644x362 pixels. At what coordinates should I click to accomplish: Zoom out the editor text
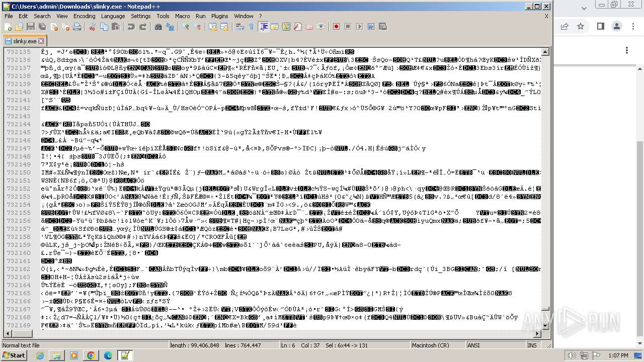point(197,27)
